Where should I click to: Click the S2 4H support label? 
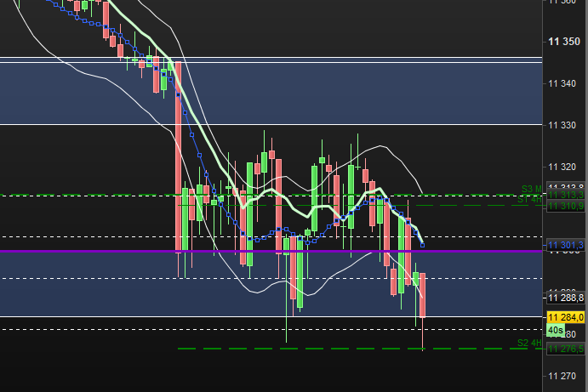(529, 343)
